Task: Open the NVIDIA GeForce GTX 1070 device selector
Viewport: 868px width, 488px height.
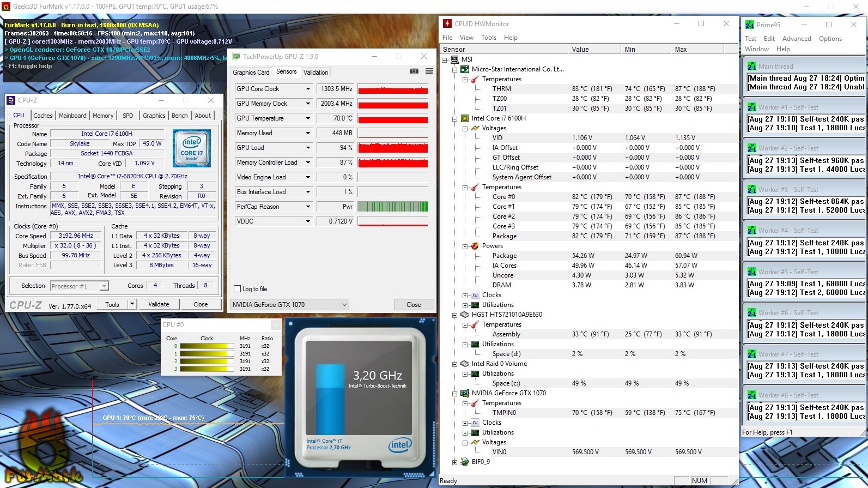Action: pyautogui.click(x=344, y=305)
